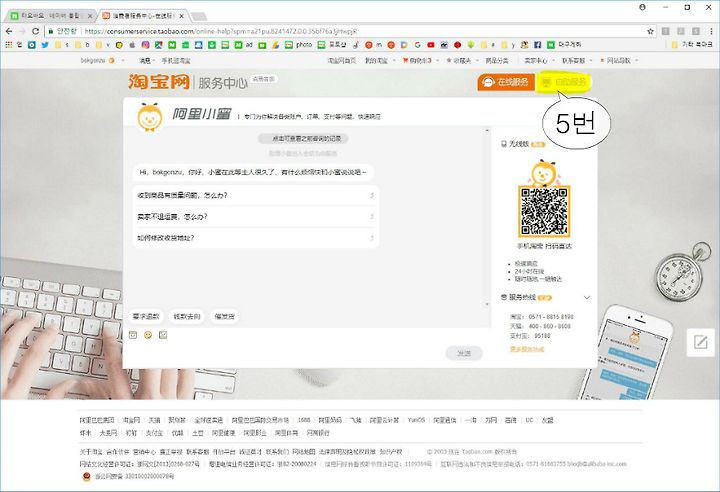Reload the Taobao page
Viewport: 720px width, 492px height.
click(x=35, y=31)
